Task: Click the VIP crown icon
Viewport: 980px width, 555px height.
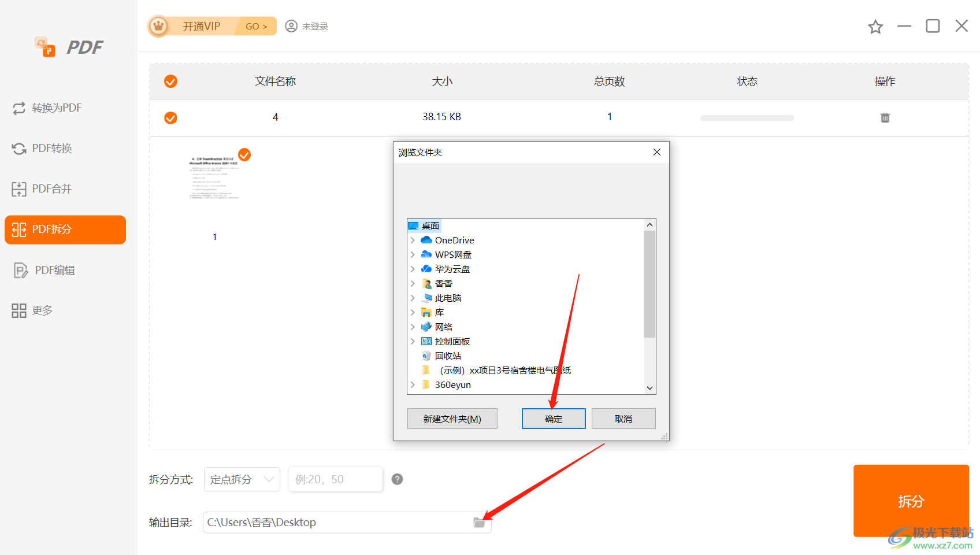Action: tap(158, 26)
